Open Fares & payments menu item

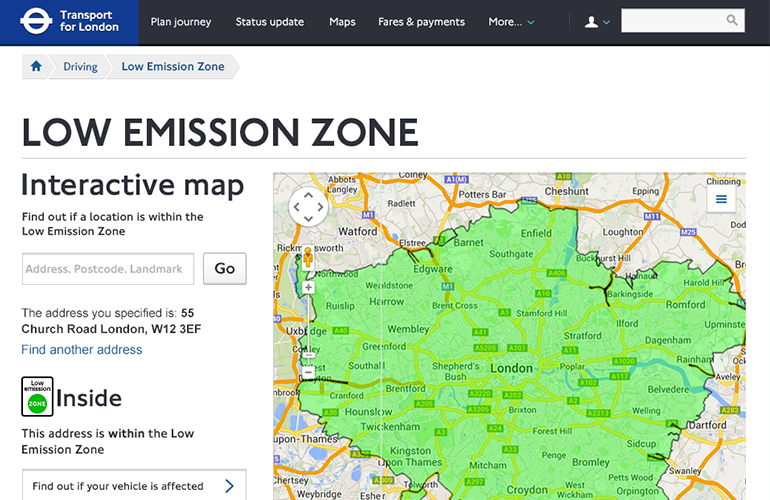421,22
